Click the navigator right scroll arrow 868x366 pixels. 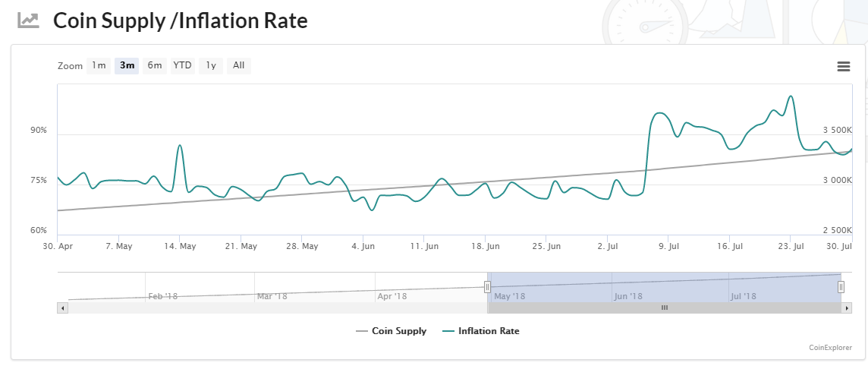click(847, 308)
